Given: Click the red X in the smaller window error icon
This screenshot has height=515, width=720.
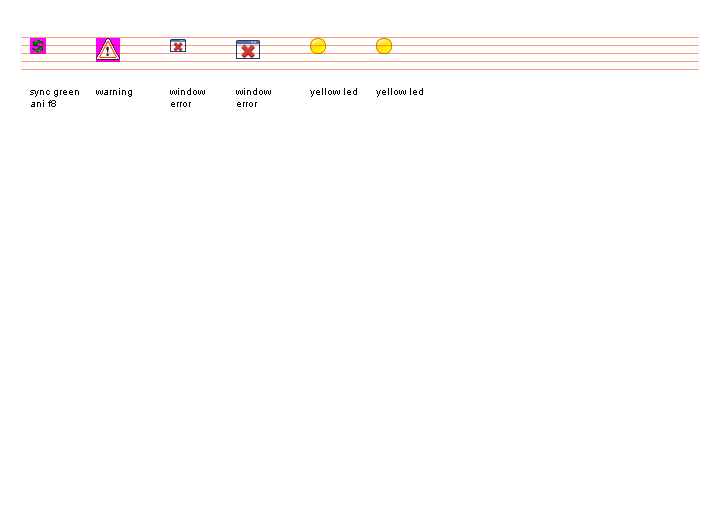Looking at the screenshot, I should [x=178, y=47].
